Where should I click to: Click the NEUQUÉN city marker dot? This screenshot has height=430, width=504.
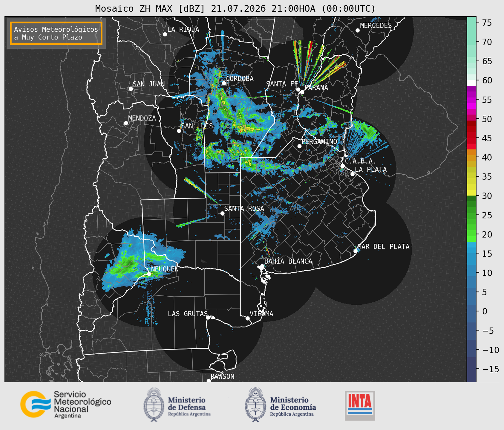149,274
